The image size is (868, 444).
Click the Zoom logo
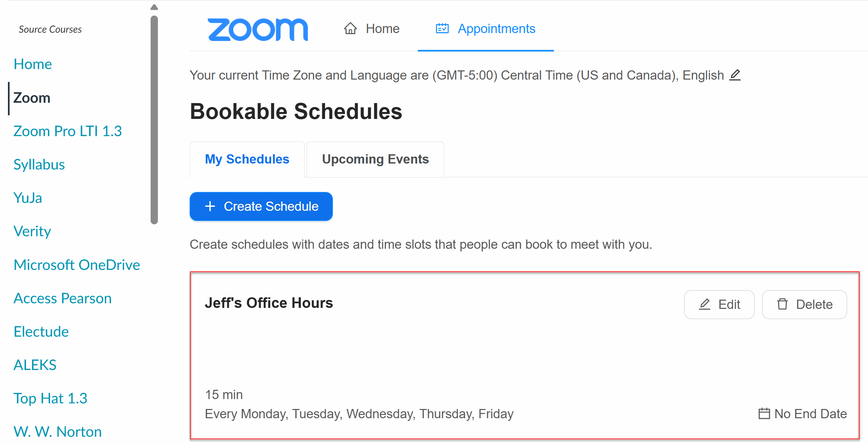coord(258,30)
